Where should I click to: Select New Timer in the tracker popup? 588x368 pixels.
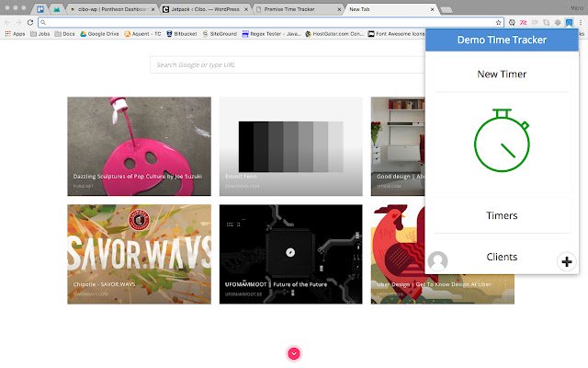pyautogui.click(x=502, y=74)
